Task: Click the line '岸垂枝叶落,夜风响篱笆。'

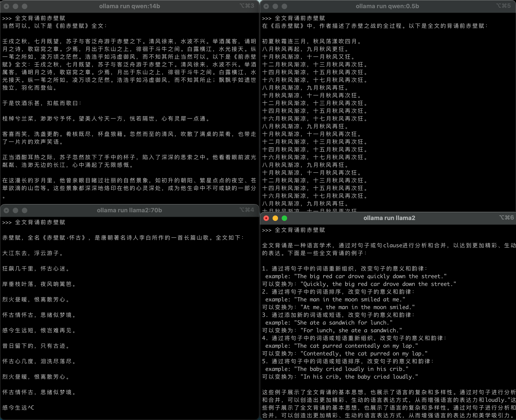Action: 39,284
